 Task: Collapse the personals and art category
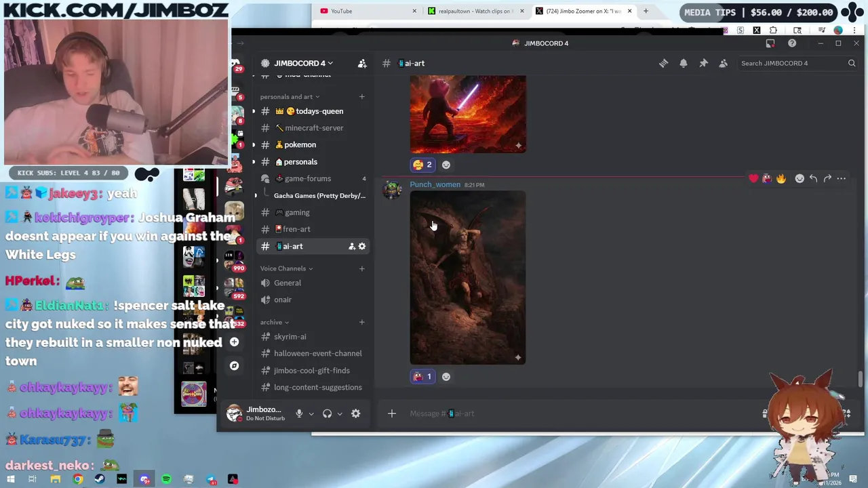(290, 96)
